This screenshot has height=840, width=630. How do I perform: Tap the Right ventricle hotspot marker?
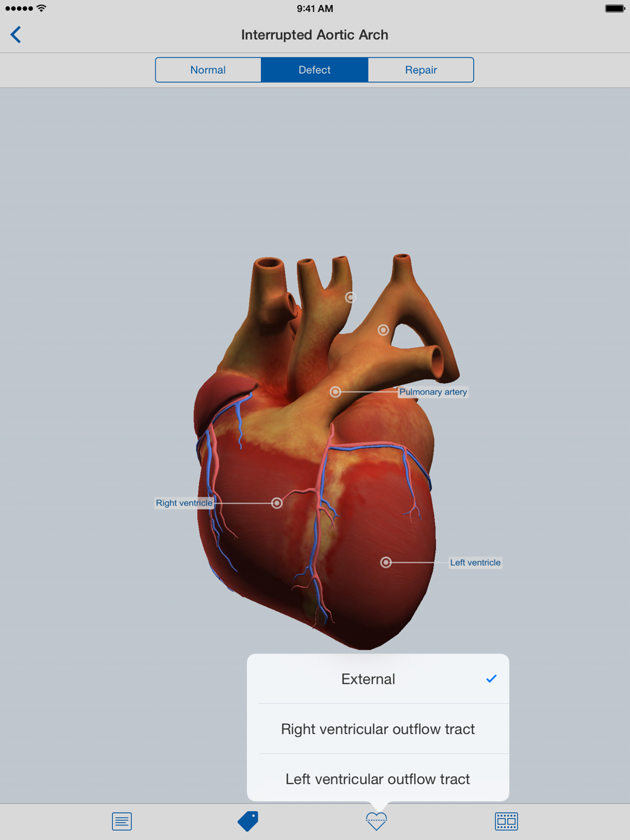pos(277,503)
